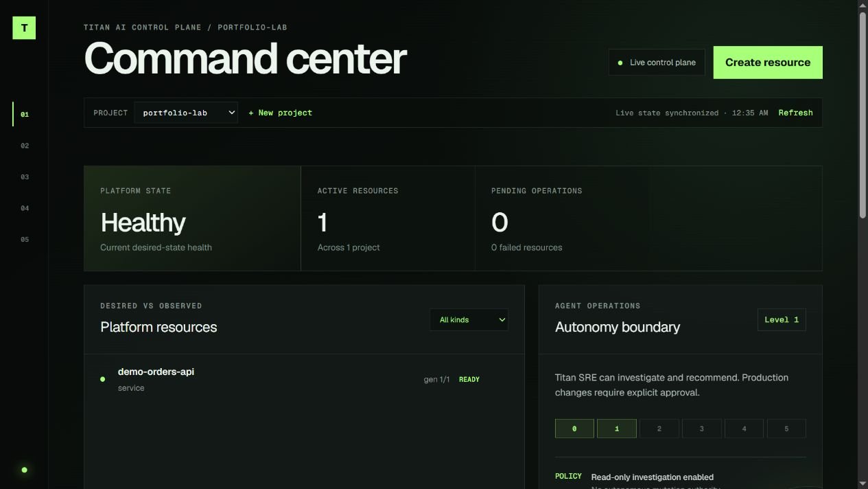The height and width of the screenshot is (489, 868).
Task: Click Autonomy boundary heading
Action: (618, 327)
